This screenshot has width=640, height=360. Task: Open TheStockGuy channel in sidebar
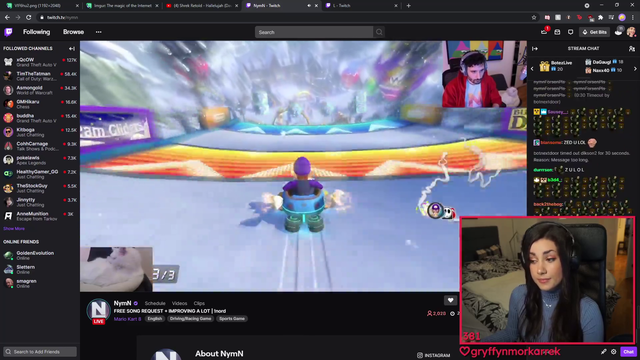[40, 188]
